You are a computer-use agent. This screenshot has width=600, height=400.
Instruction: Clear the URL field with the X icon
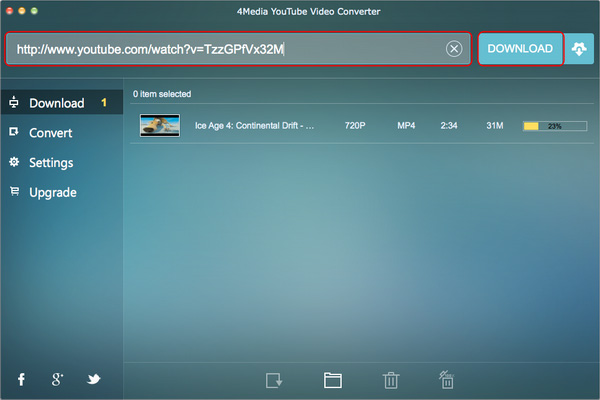click(454, 49)
